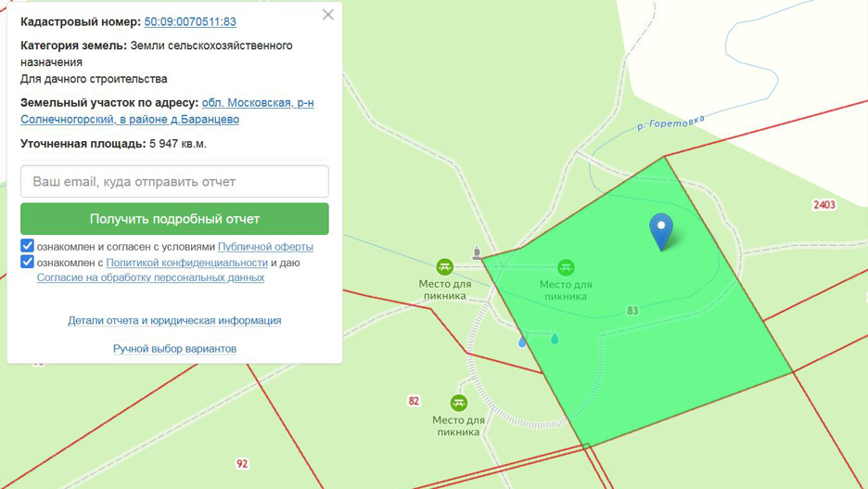The image size is (868, 489).
Task: Open Детали отчета и юридическая информация
Action: [174, 320]
